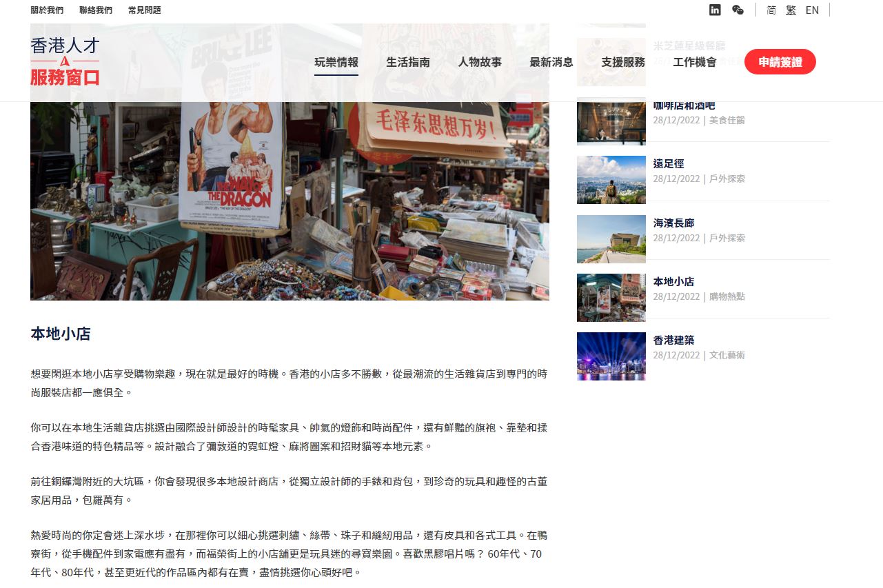Image resolution: width=883 pixels, height=588 pixels.
Task: Expand the 人物故事 menu item
Action: (x=480, y=62)
